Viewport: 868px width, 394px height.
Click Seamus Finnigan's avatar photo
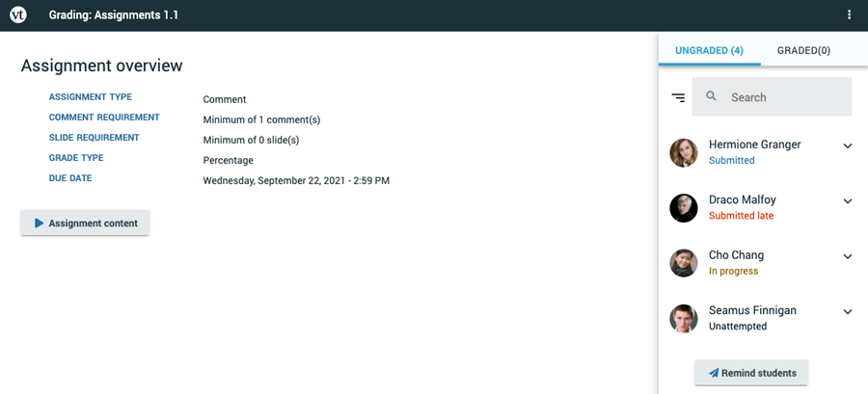pyautogui.click(x=684, y=318)
